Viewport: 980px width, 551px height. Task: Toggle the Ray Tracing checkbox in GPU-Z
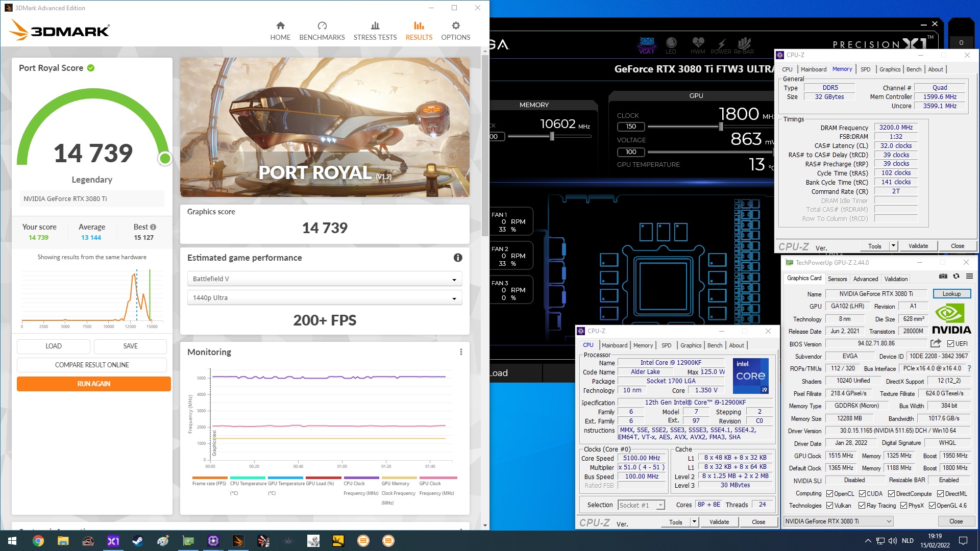point(862,506)
